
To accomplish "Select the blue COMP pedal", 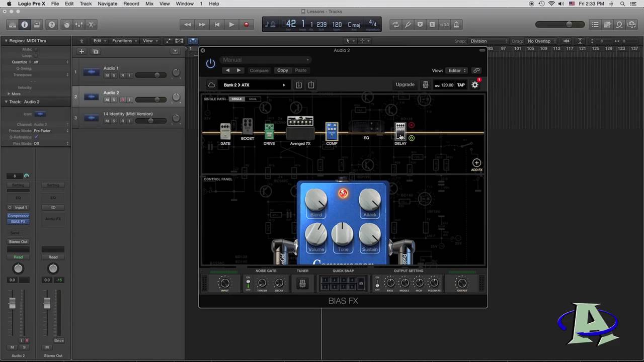I will (x=332, y=131).
